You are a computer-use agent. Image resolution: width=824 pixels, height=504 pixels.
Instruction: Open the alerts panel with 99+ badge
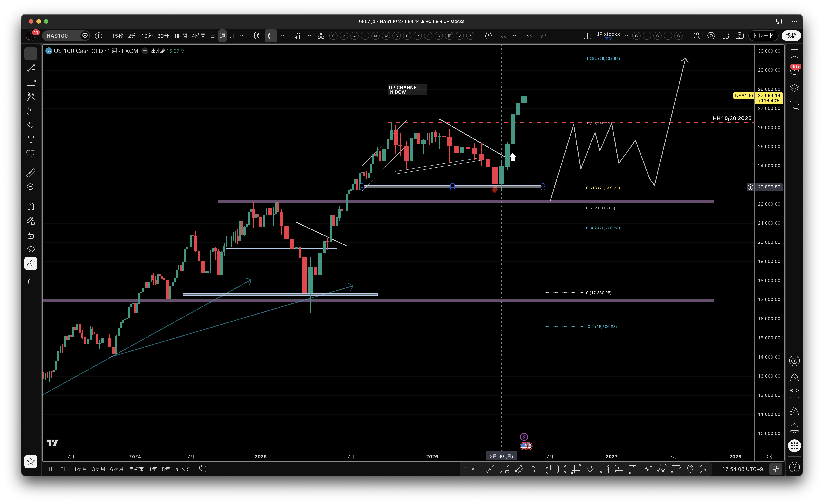(x=794, y=70)
